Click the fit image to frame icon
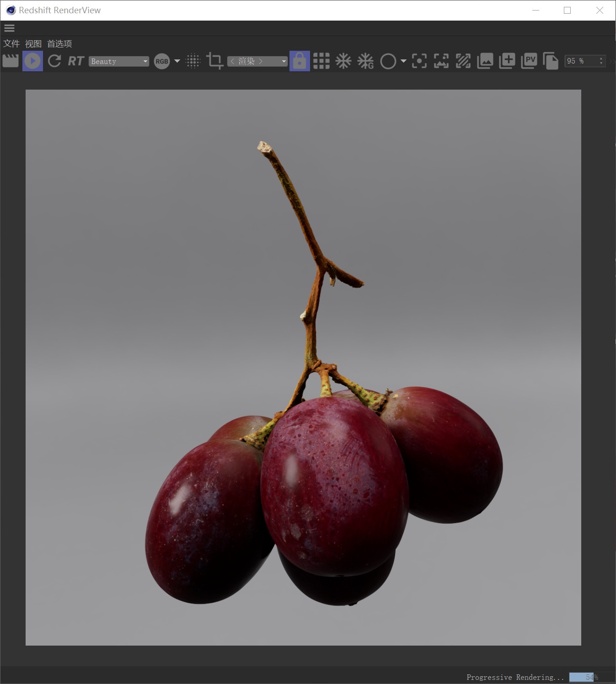The height and width of the screenshot is (684, 616). pos(441,61)
